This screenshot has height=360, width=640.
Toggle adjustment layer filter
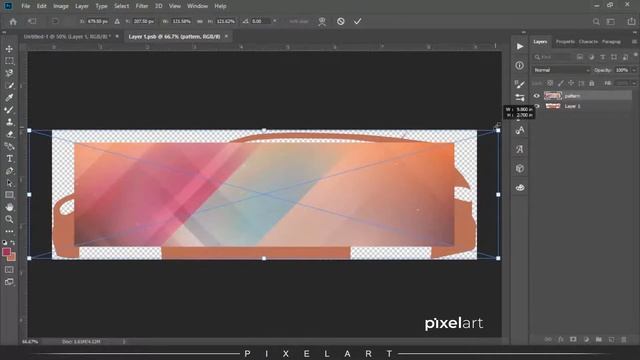click(591, 57)
